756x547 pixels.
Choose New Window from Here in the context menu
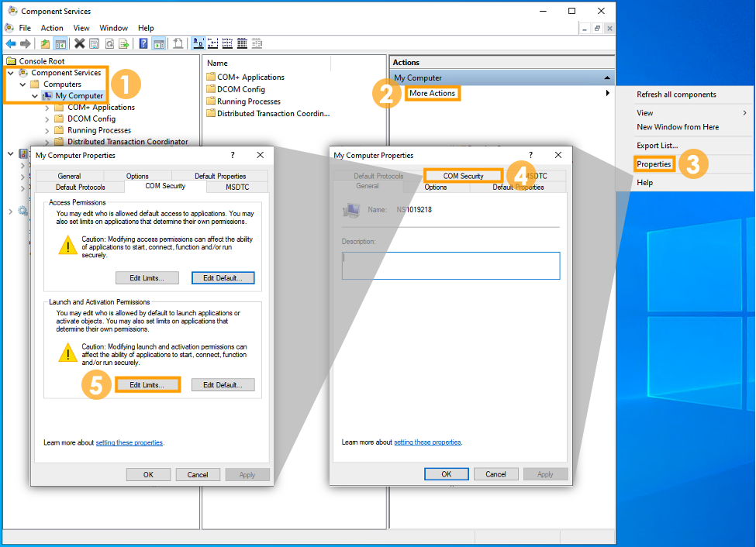coord(678,127)
